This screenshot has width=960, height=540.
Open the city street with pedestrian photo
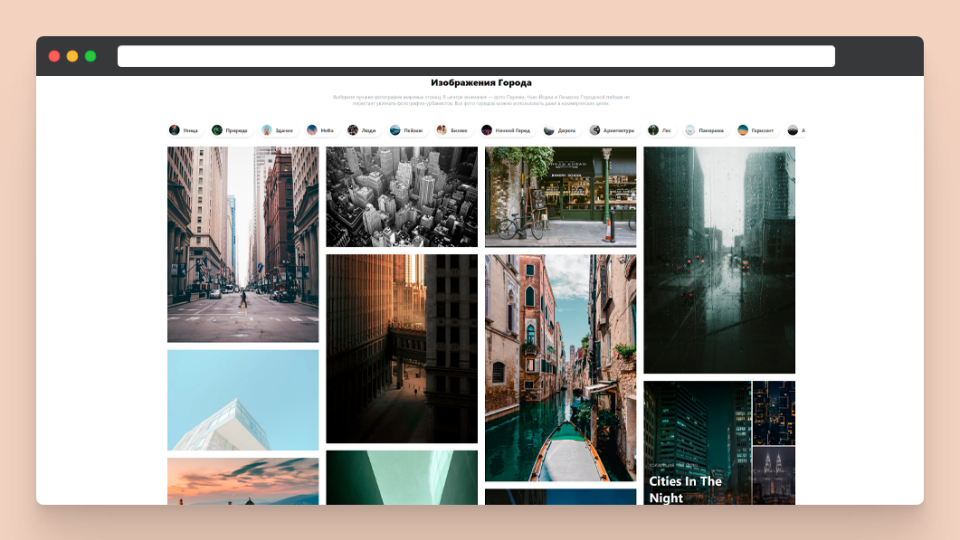click(243, 244)
